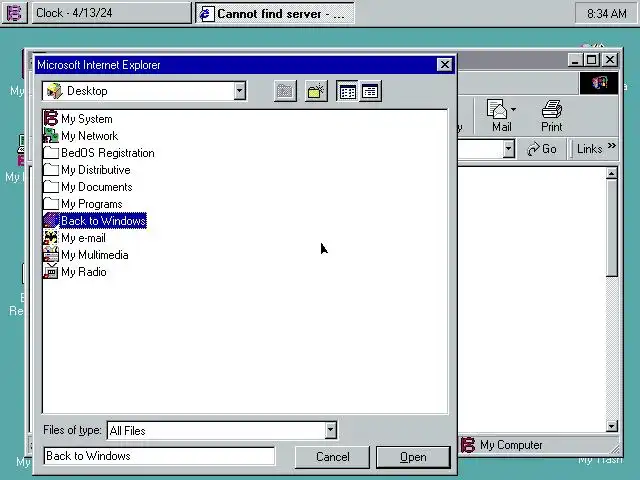
Task: Open the Mail button dropdown arrow
Action: [513, 109]
